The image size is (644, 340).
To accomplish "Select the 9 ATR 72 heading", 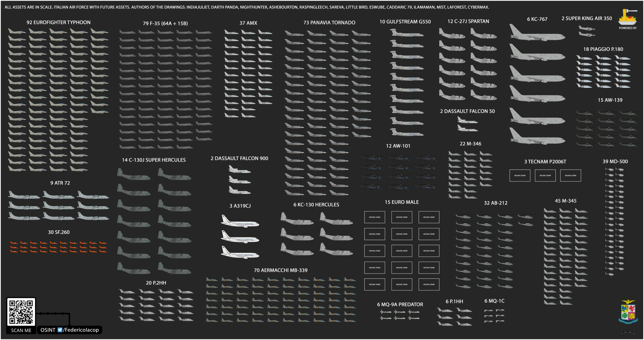I will tap(60, 183).
